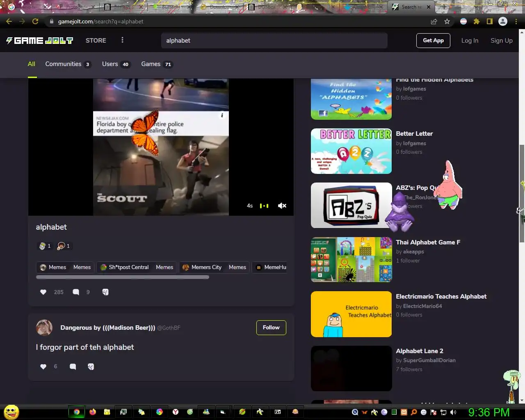Switch to the All tab

click(x=32, y=64)
